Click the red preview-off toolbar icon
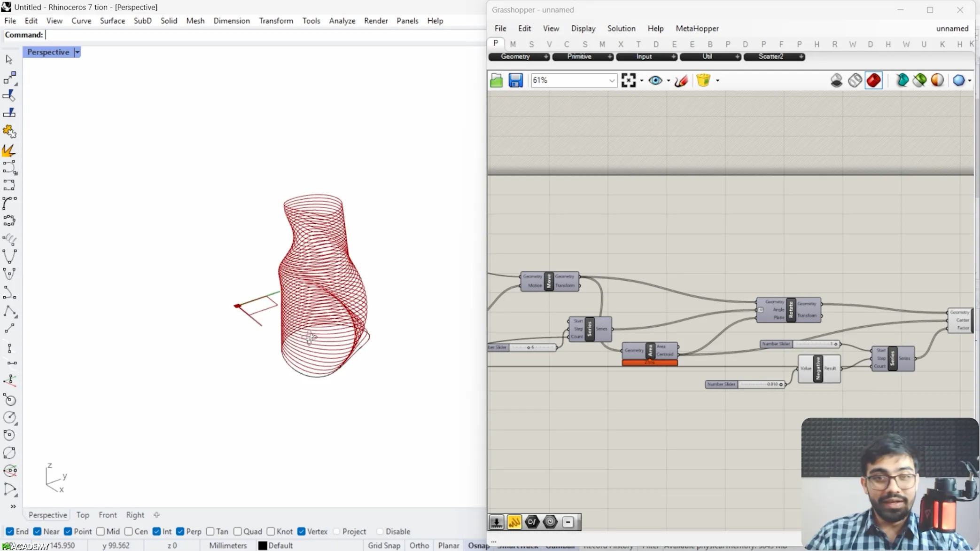Image resolution: width=980 pixels, height=551 pixels. click(x=873, y=80)
